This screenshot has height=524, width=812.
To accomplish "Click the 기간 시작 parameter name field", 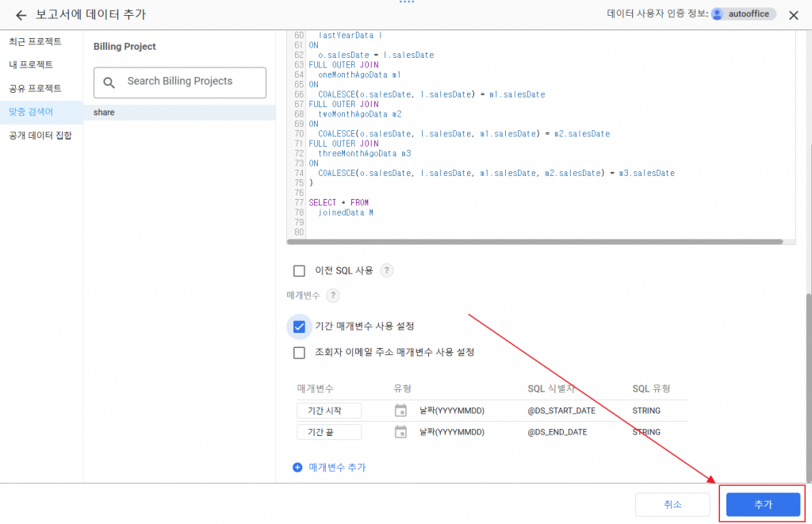I will pyautogui.click(x=329, y=411).
